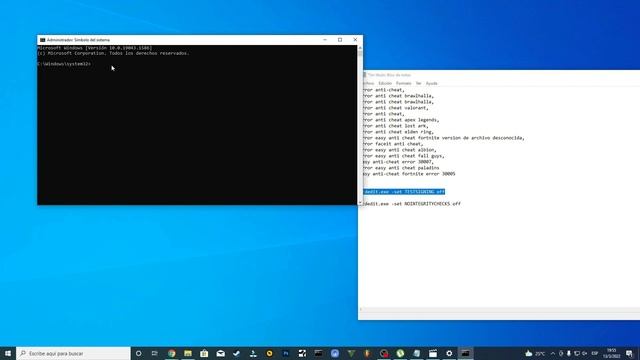
Task: Open the volume control in the system tray
Action: tap(584, 353)
